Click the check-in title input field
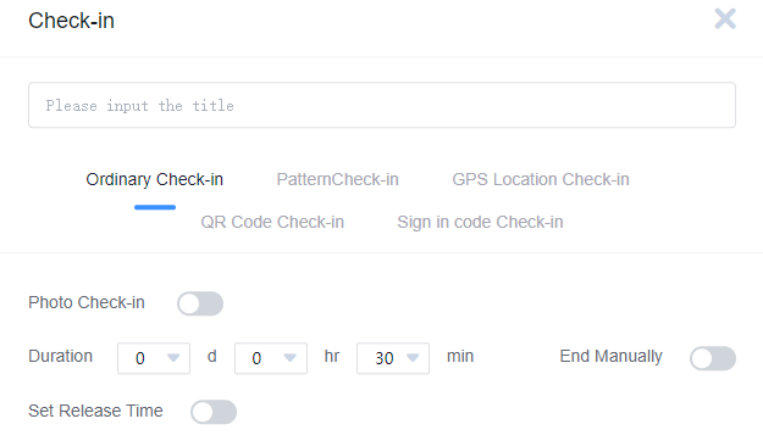 tap(381, 105)
